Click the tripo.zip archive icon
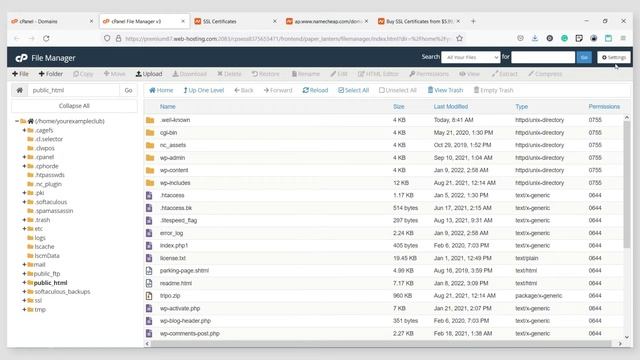The image size is (640, 360). pyautogui.click(x=149, y=296)
